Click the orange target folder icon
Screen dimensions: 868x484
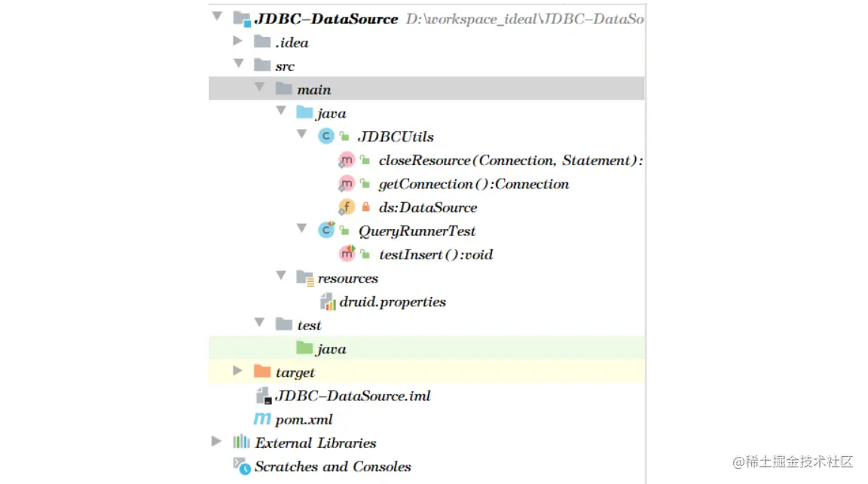click(262, 371)
